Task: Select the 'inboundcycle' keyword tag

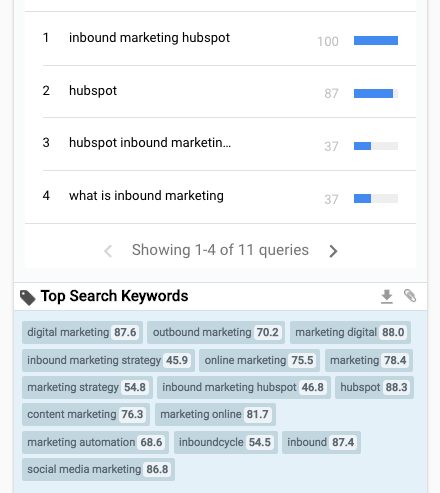Action: pos(226,442)
